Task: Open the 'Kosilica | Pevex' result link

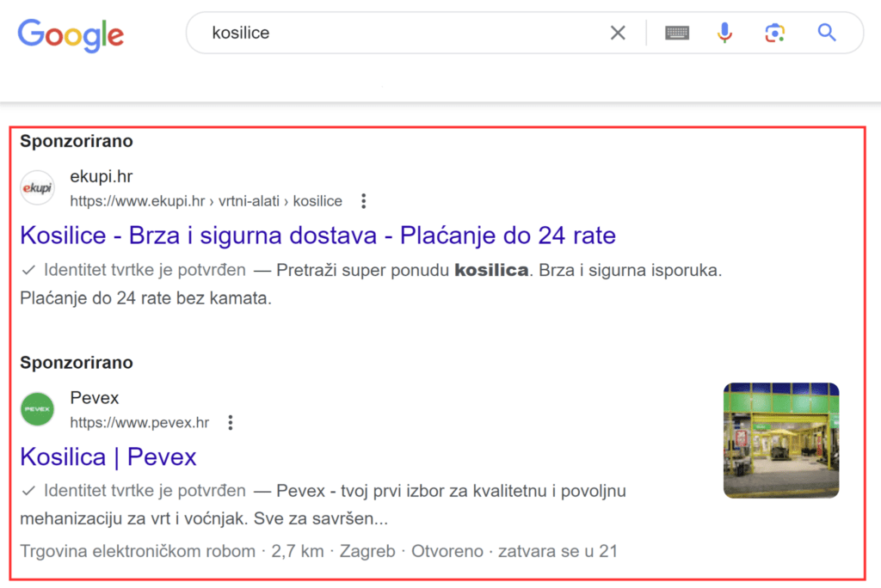Action: click(x=108, y=456)
